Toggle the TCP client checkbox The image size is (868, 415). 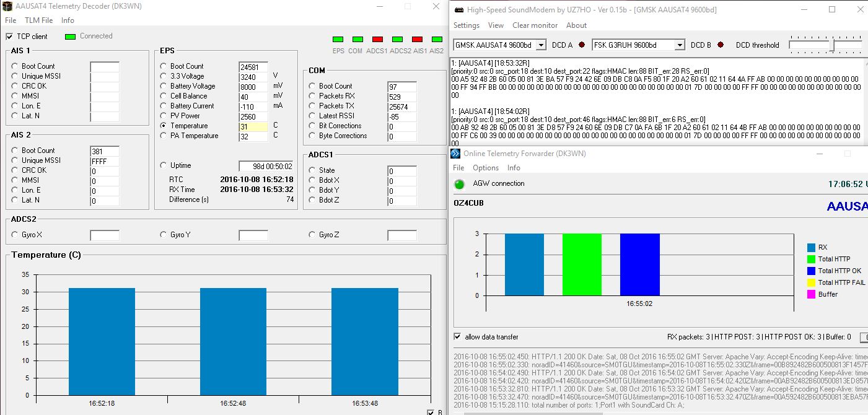9,37
